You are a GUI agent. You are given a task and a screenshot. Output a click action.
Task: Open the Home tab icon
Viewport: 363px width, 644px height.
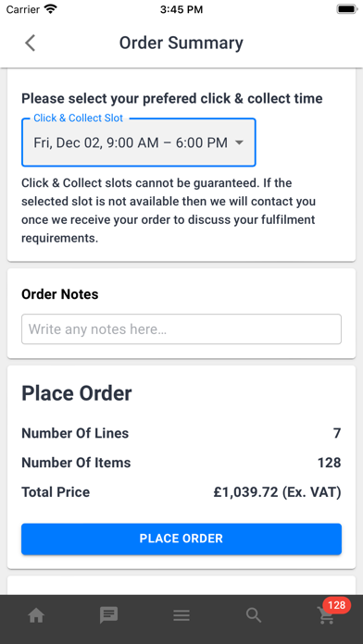(36, 615)
